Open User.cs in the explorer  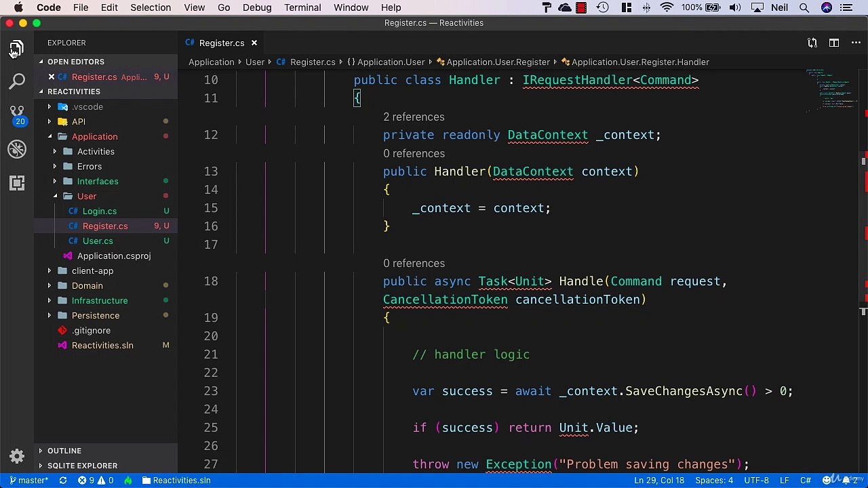98,241
